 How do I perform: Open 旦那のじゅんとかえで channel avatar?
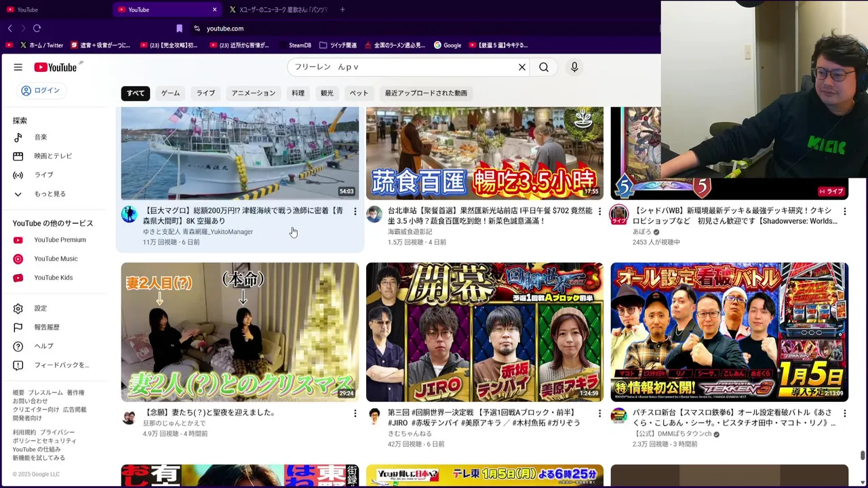[129, 416]
